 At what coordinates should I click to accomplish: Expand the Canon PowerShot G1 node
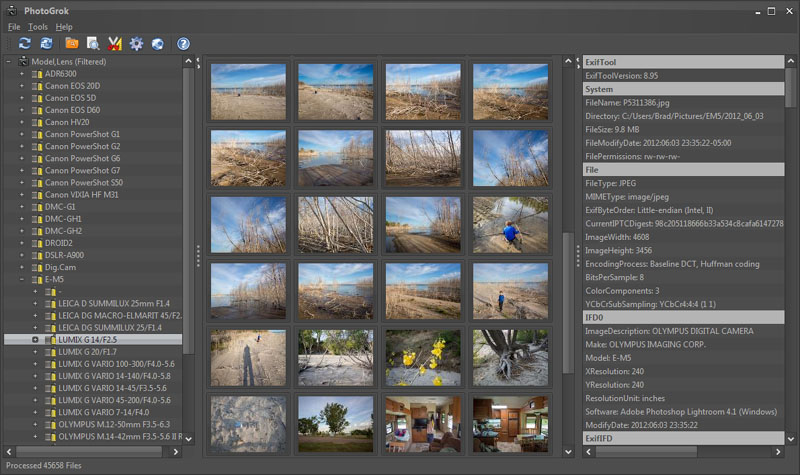22,134
